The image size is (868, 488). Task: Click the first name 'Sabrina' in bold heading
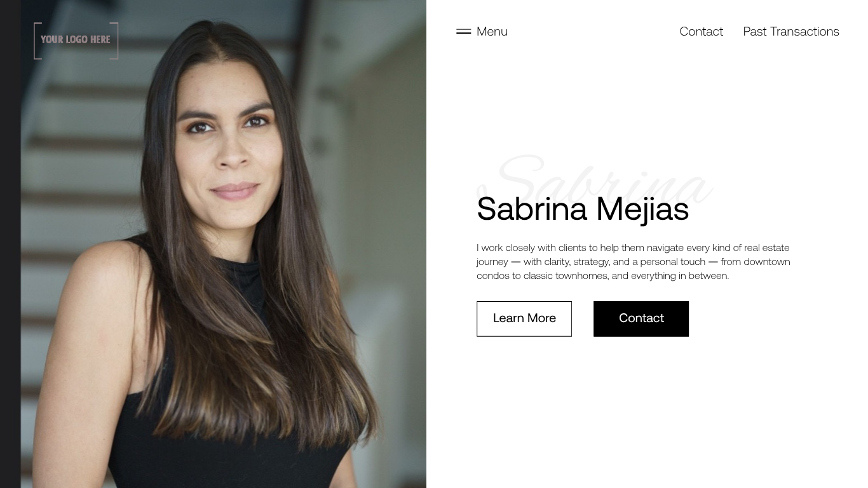coord(532,209)
